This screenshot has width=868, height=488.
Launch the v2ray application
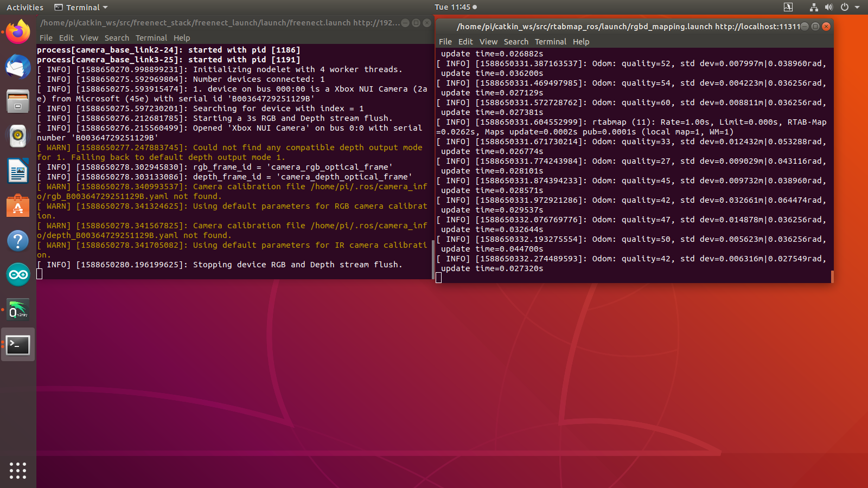18,310
